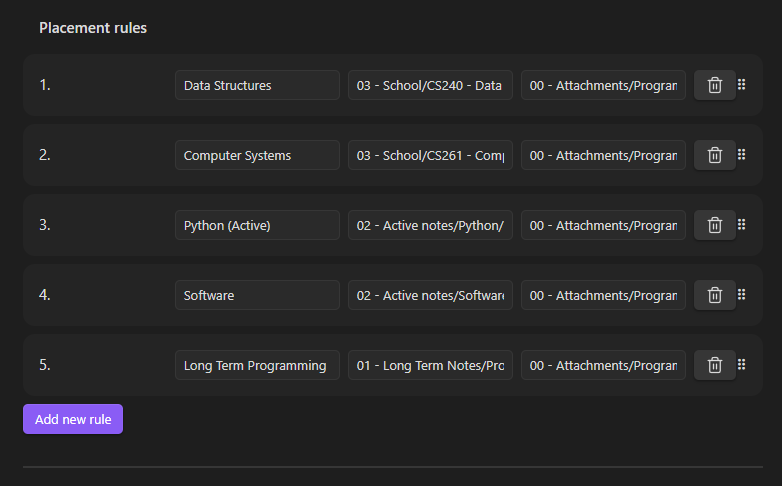
Task: Click the 03 - School/CS261 path field
Action: click(x=430, y=155)
